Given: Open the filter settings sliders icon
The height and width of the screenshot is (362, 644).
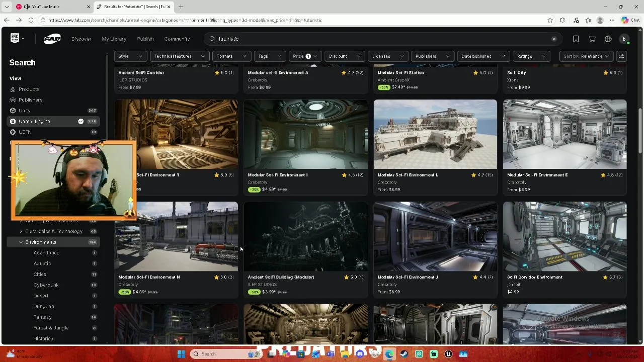Looking at the screenshot, I should coord(621,56).
